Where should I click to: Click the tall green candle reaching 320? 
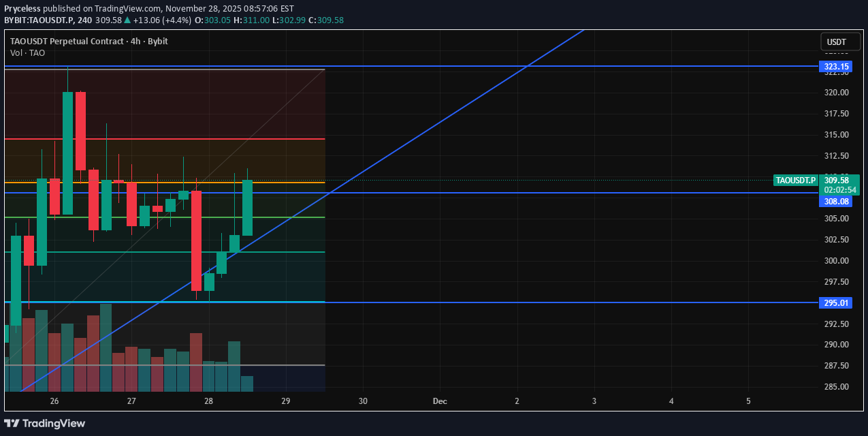(x=67, y=153)
